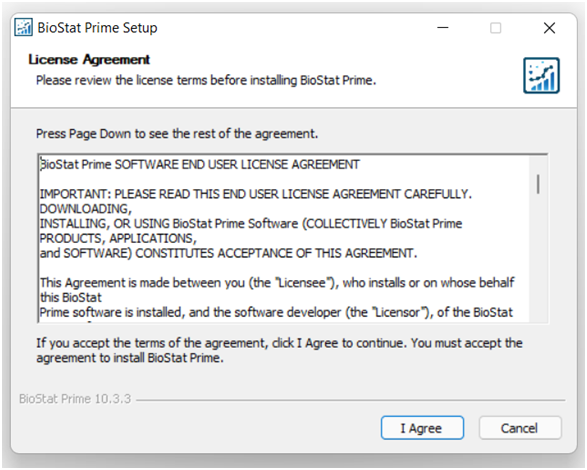Click 'If you accept the terms' instruction text

tap(279, 350)
